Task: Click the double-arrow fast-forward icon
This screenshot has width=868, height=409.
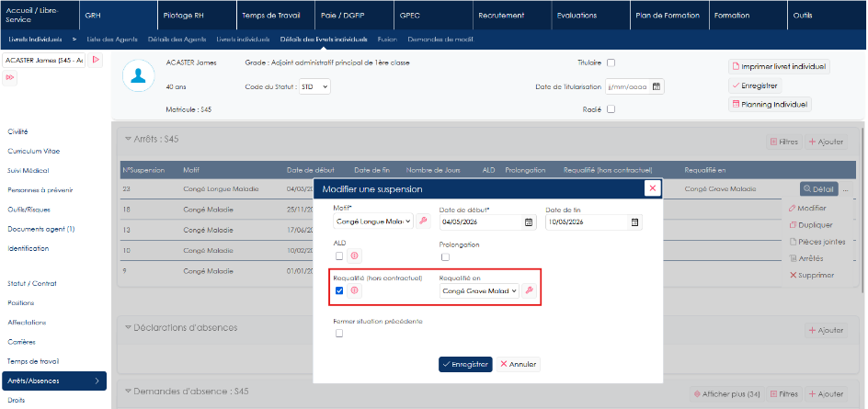Action: coord(9,78)
